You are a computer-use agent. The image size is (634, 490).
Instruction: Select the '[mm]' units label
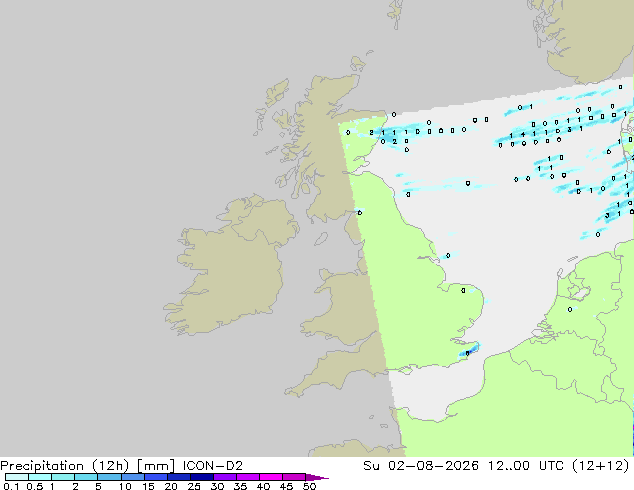tap(156, 466)
